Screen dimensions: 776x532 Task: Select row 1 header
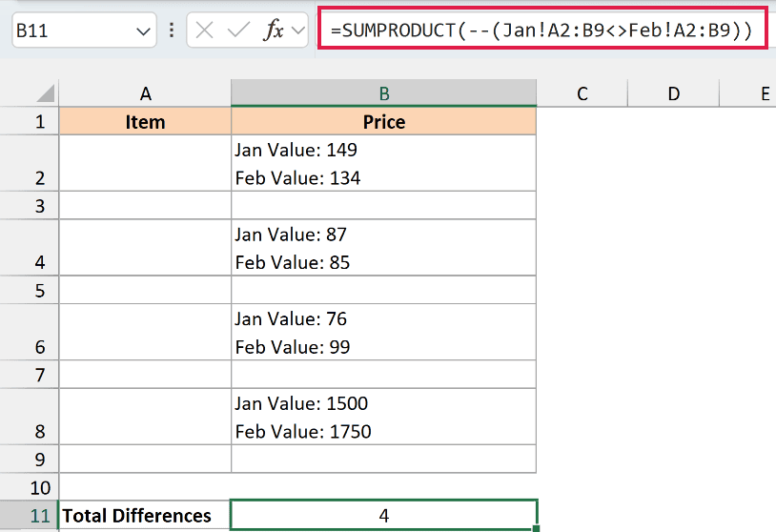click(30, 121)
